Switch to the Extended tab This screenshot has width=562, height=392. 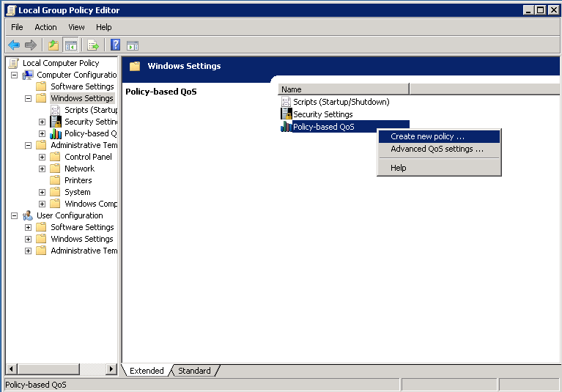(147, 371)
